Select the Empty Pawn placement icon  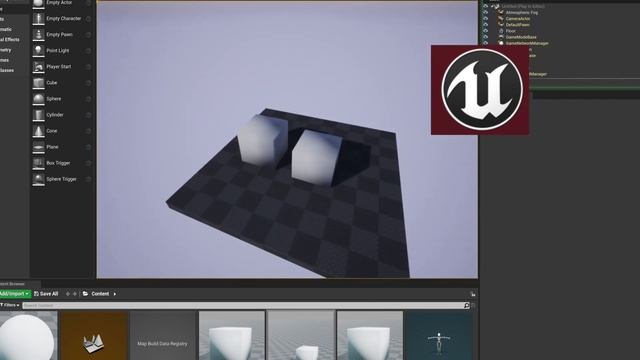(38, 34)
